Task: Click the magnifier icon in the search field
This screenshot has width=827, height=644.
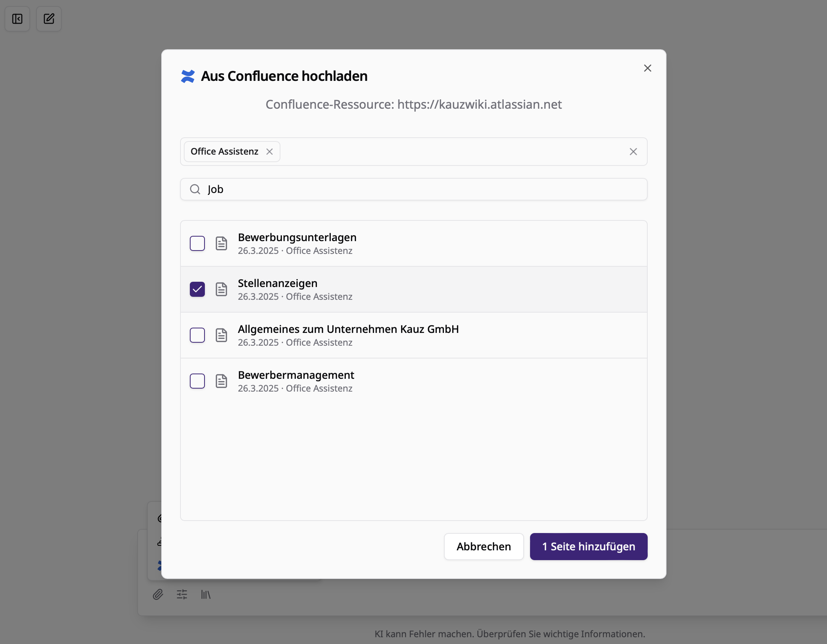Action: [195, 189]
